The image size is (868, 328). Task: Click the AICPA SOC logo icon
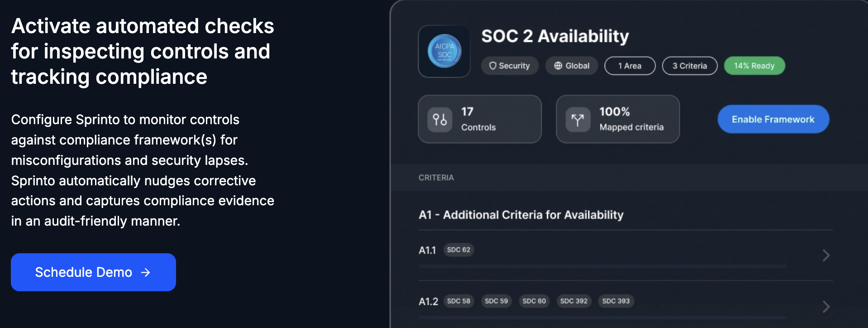click(x=444, y=51)
